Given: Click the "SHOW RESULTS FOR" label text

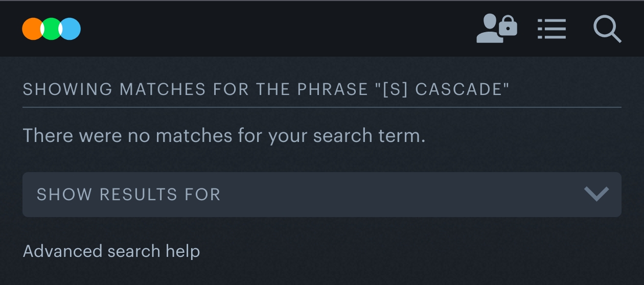Looking at the screenshot, I should [x=128, y=195].
